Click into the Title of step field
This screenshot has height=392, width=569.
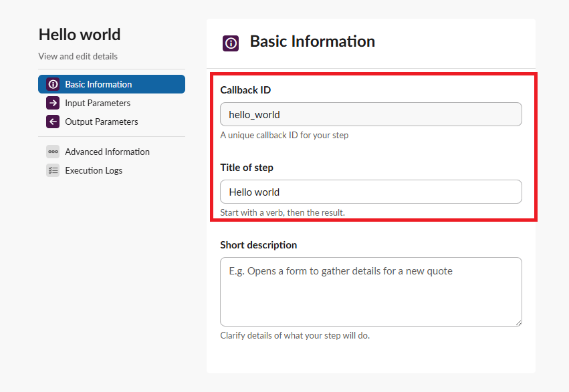[370, 192]
